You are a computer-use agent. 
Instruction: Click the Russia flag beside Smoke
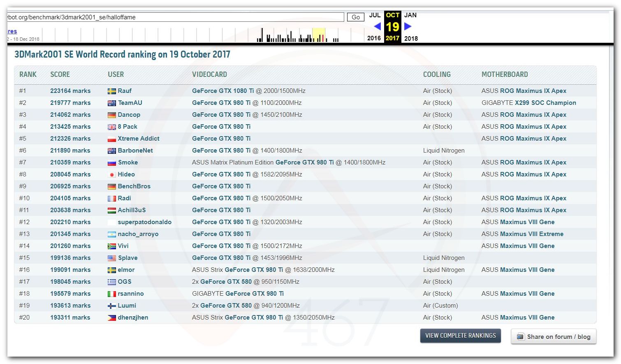coord(111,163)
